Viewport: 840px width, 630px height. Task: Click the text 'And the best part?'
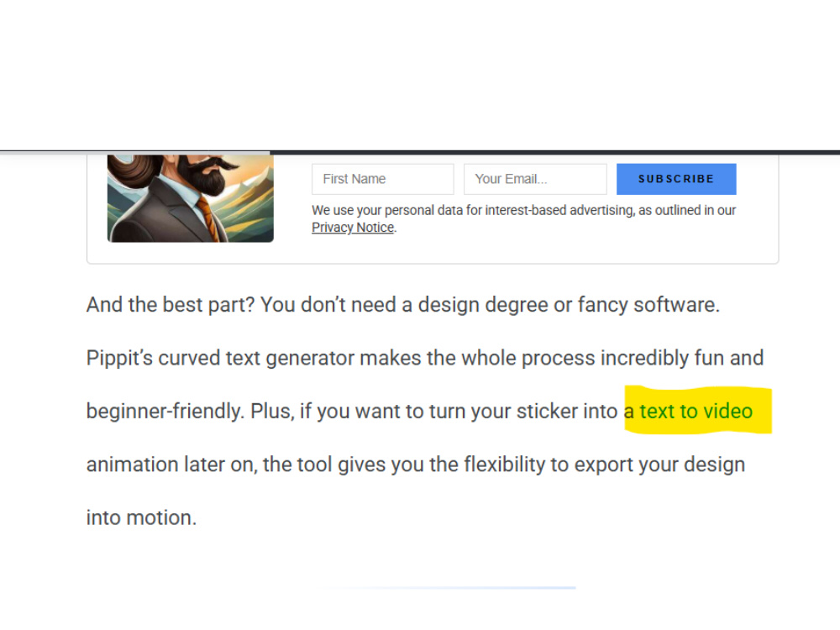click(x=171, y=304)
